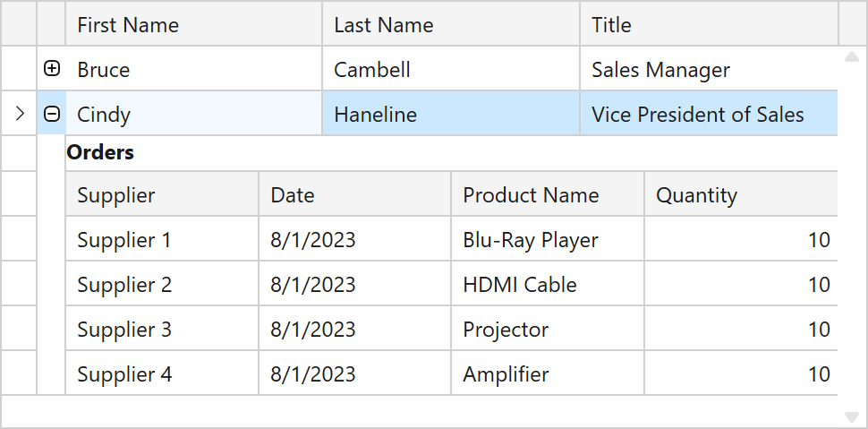
Task: Sort orders by the Supplier header
Action: click(x=162, y=195)
